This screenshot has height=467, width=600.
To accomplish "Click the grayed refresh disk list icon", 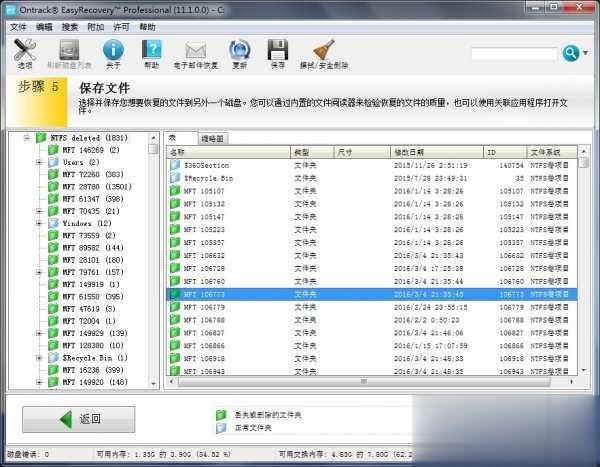I will click(69, 50).
